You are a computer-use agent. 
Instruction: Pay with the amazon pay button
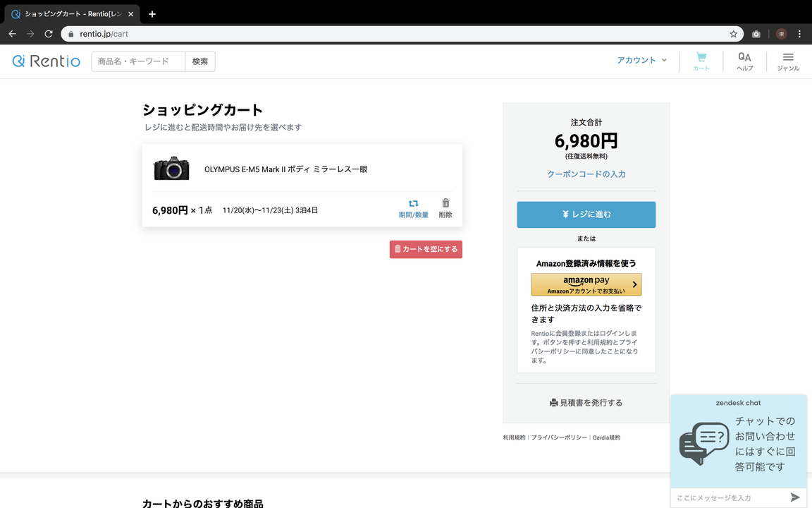coord(586,284)
